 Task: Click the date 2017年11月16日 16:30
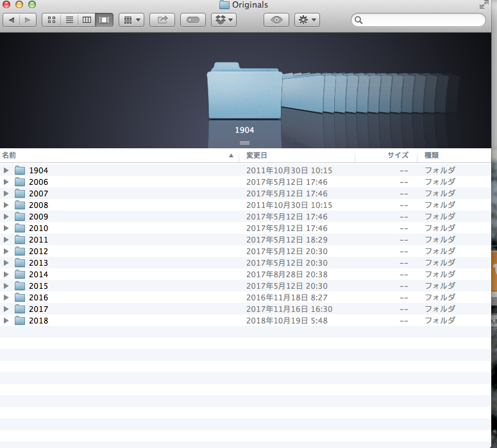point(289,309)
